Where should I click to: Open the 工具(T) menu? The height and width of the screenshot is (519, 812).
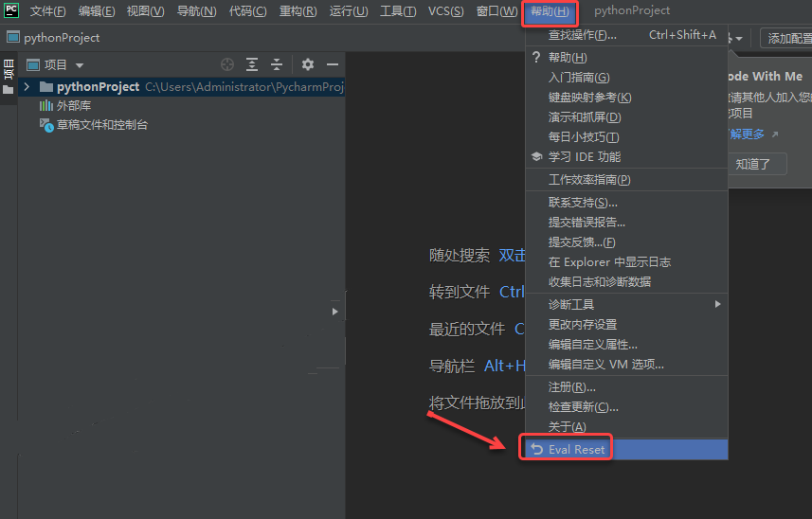[x=398, y=10]
